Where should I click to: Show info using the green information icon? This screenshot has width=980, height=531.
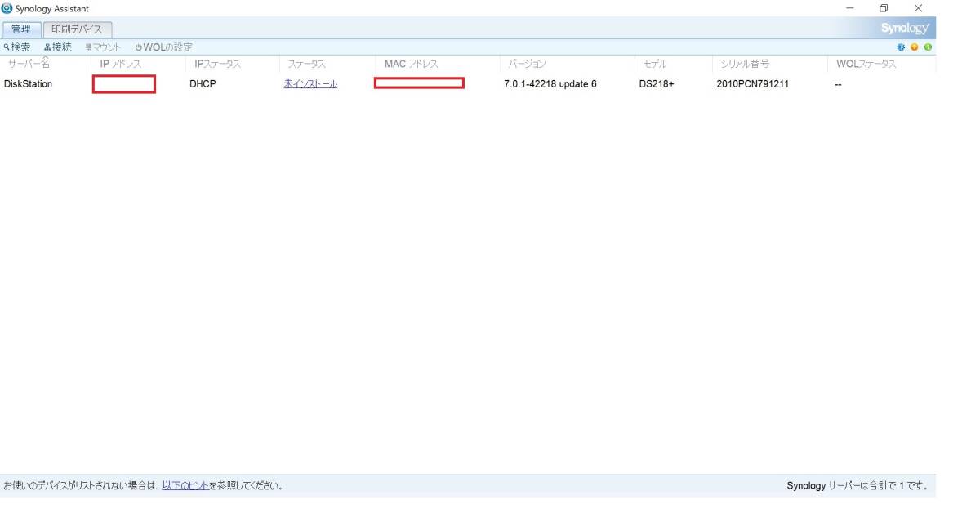click(928, 47)
